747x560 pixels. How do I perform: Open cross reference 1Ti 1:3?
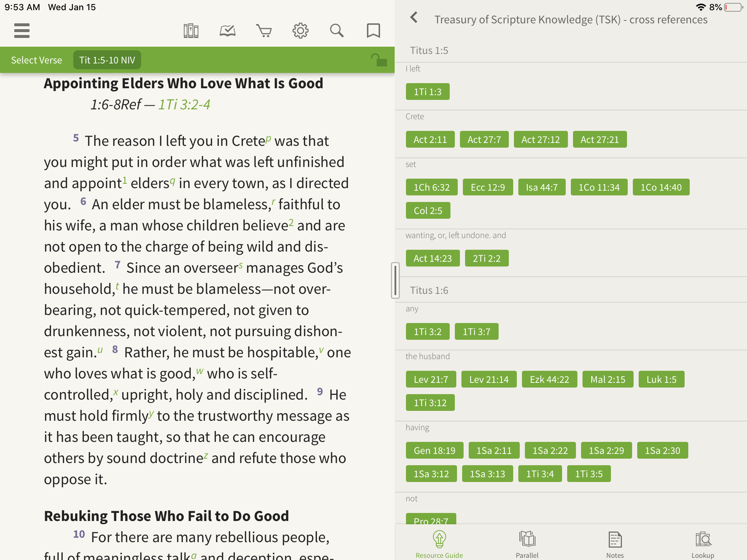pyautogui.click(x=427, y=92)
